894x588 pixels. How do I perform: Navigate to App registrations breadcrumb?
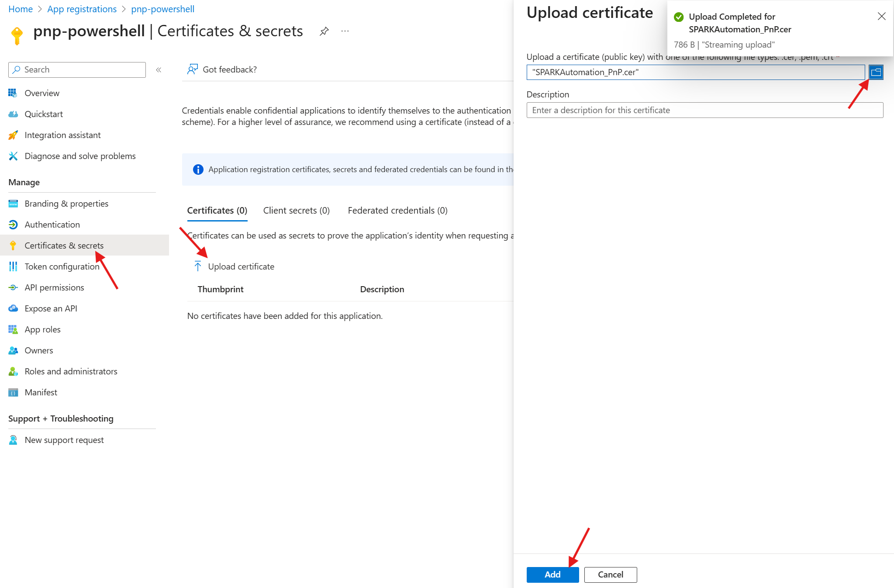coord(82,9)
